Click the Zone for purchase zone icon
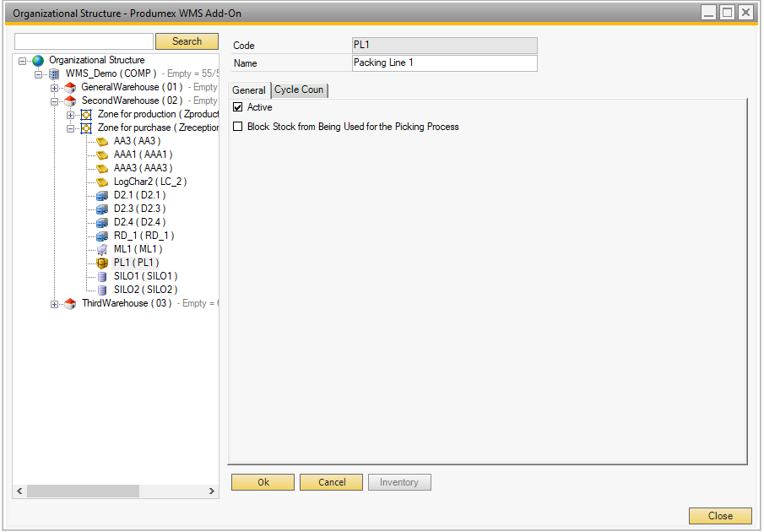Viewport: 764px width, 532px height. pyautogui.click(x=86, y=128)
